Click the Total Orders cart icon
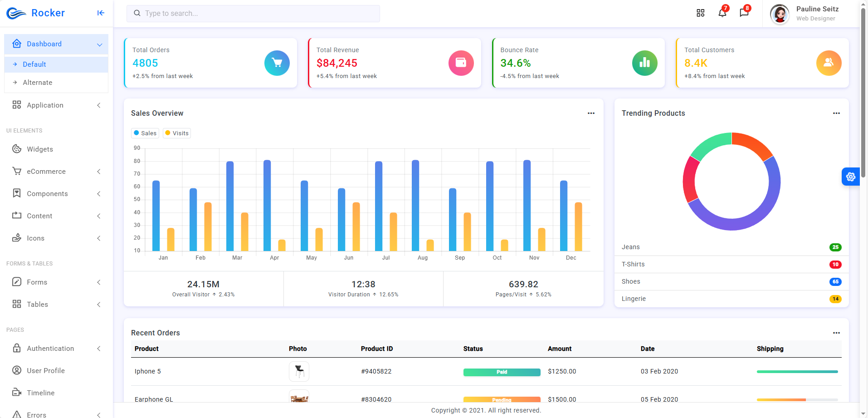 coord(277,63)
